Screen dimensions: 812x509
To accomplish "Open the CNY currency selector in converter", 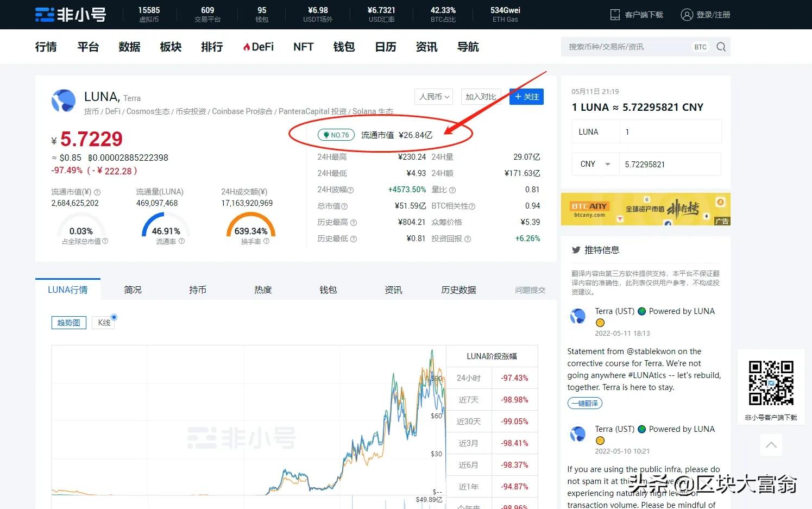I will 595,164.
